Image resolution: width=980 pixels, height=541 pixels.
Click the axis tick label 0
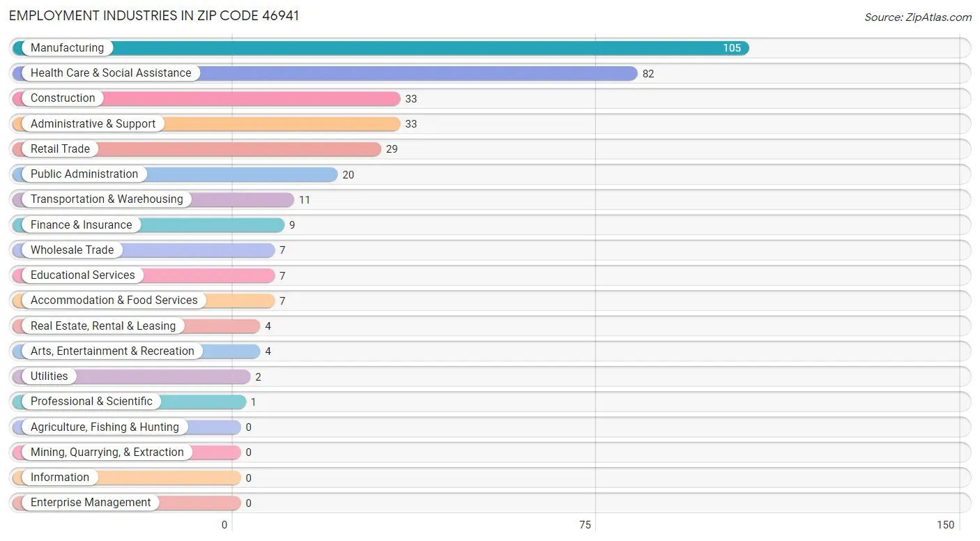pos(224,525)
